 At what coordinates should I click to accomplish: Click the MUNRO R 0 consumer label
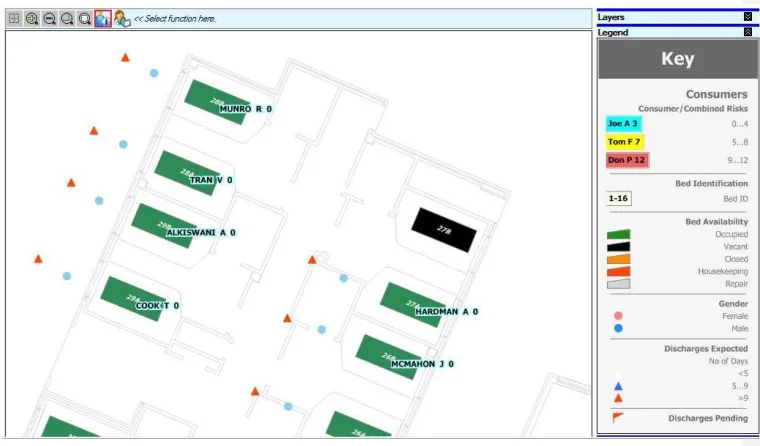click(246, 109)
